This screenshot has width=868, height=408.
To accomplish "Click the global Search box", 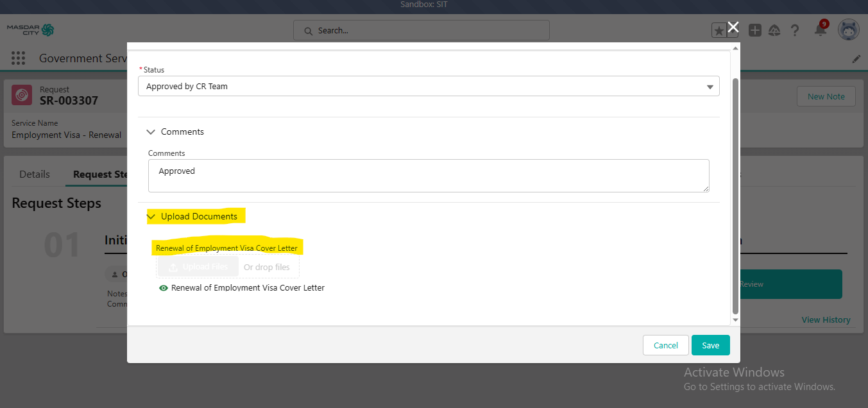I will pos(421,30).
